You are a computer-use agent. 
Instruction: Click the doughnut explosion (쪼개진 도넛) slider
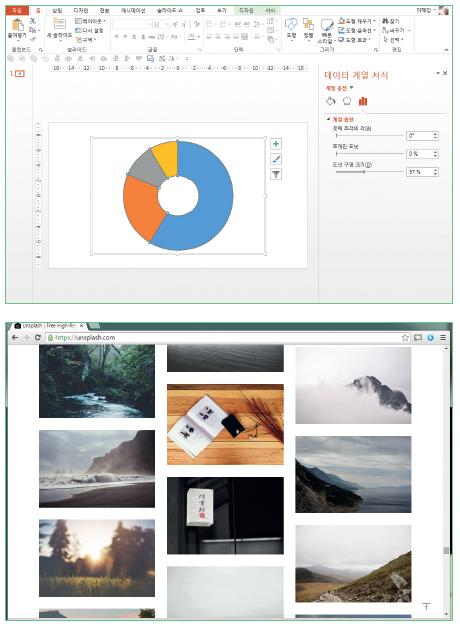pyautogui.click(x=369, y=154)
